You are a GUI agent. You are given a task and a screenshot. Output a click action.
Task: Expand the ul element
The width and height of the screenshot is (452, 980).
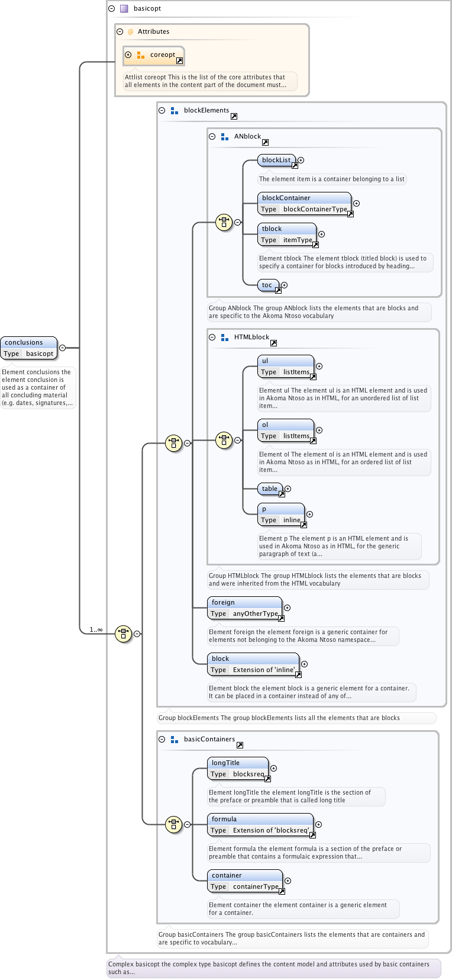(319, 366)
